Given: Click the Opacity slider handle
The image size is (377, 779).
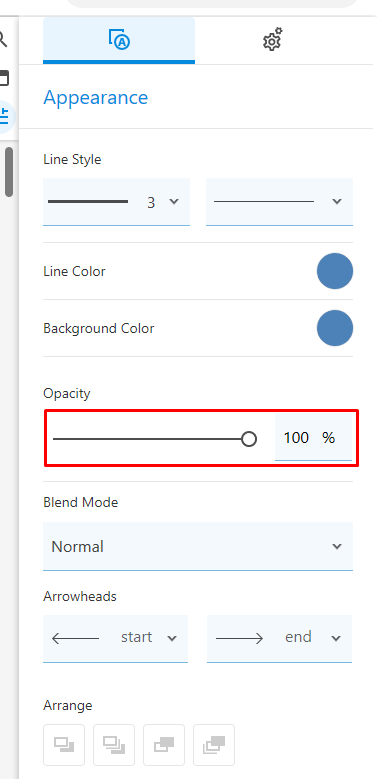Looking at the screenshot, I should click(249, 439).
